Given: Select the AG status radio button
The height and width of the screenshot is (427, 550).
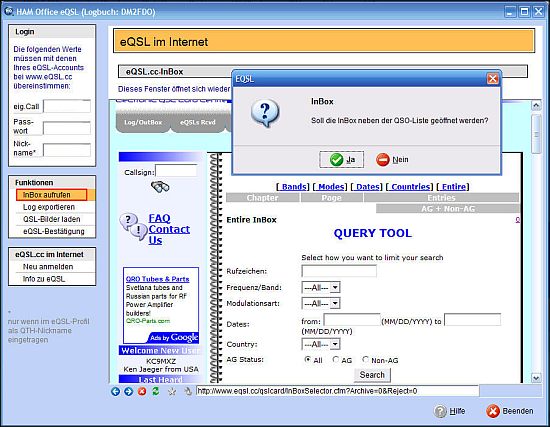Looking at the screenshot, I should click(x=336, y=360).
